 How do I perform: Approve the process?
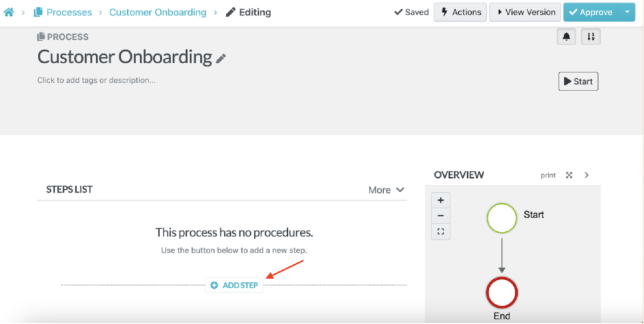[591, 12]
